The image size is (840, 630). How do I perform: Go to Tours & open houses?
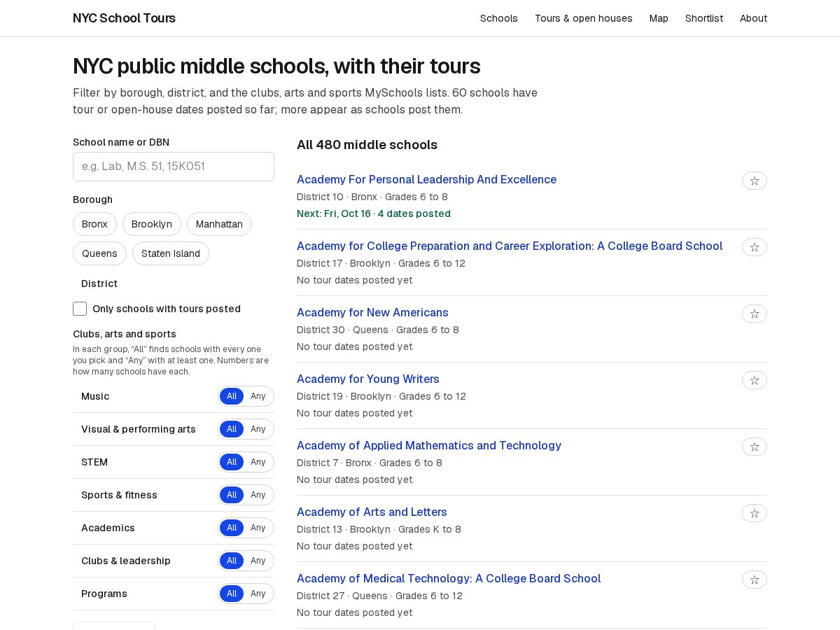tap(584, 18)
